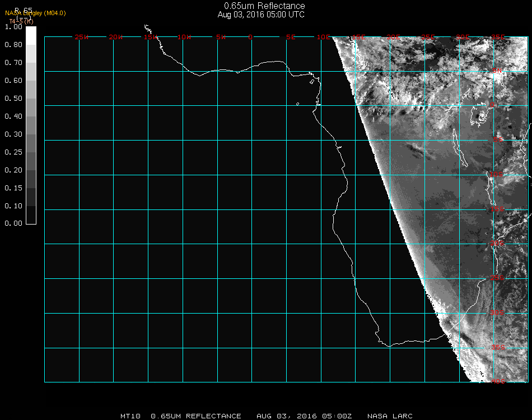Screen dimensions: 532x420
Task: Click the 10S latitude label
Action: 496,174
